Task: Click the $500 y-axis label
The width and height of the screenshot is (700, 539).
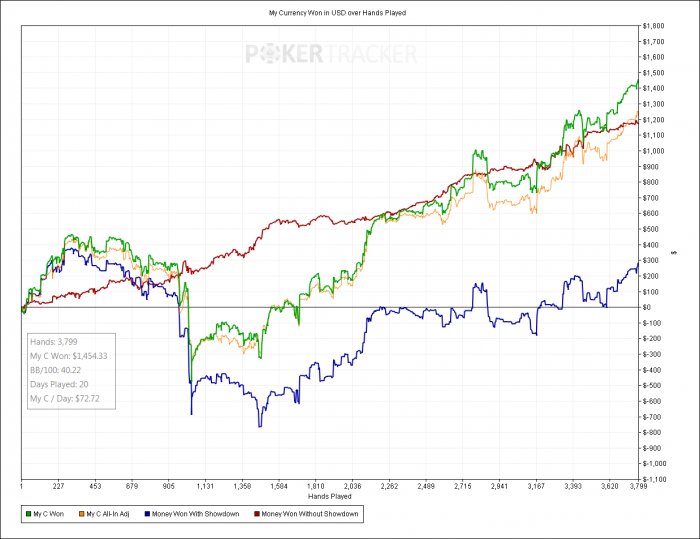Action: [650, 229]
